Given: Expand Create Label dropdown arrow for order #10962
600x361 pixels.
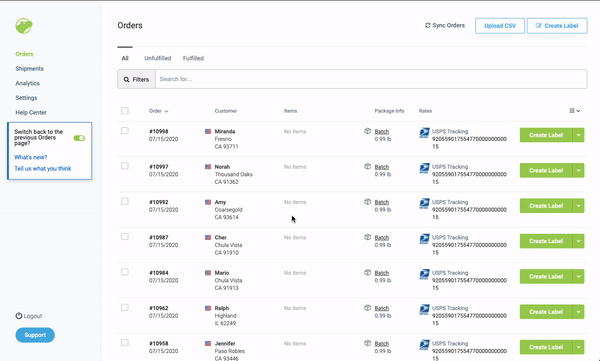Looking at the screenshot, I should click(578, 312).
